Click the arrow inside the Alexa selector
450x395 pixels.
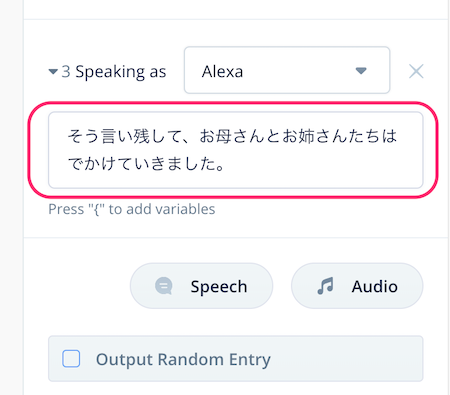point(361,71)
